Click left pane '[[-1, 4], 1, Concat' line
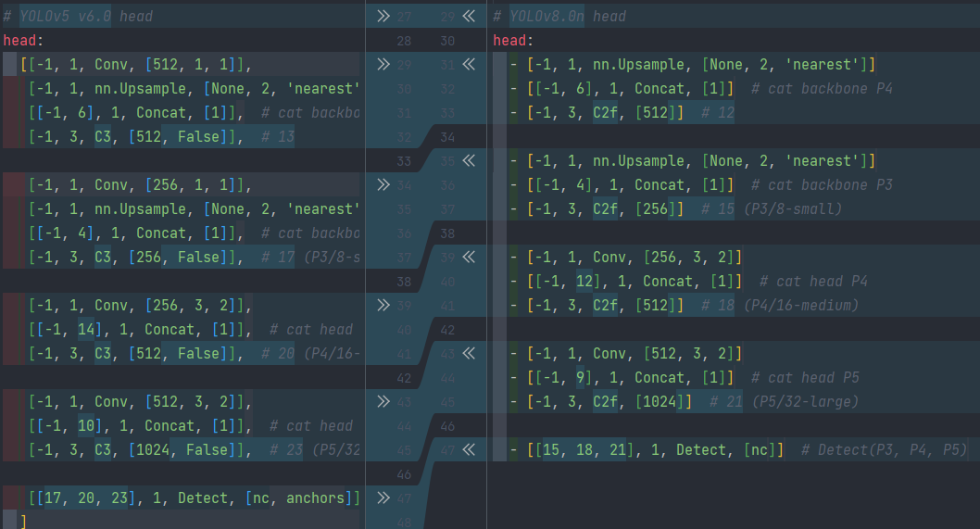This screenshot has height=529, width=980. (194, 233)
